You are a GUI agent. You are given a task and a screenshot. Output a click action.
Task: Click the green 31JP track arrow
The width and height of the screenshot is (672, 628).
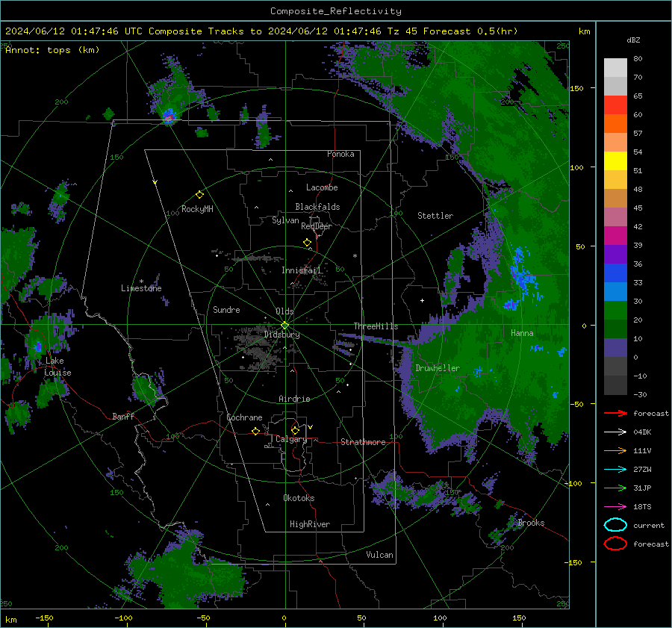tap(615, 488)
